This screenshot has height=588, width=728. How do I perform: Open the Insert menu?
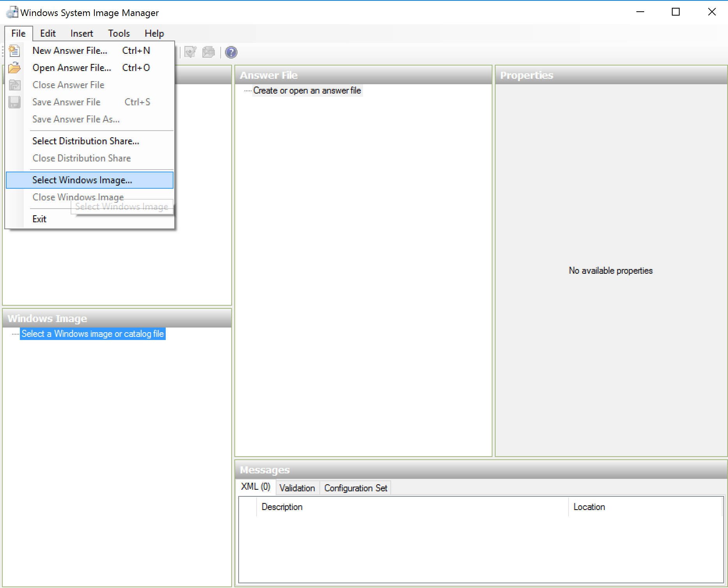81,33
